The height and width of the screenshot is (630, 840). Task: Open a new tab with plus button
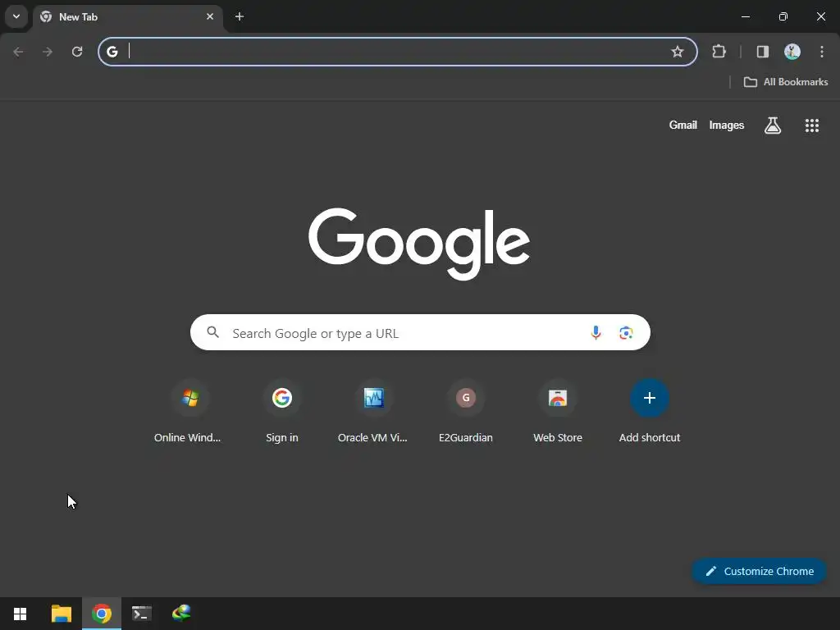(x=240, y=16)
